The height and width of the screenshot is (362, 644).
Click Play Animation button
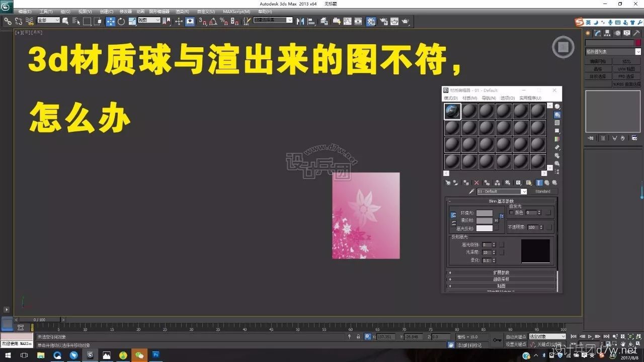coord(590,336)
